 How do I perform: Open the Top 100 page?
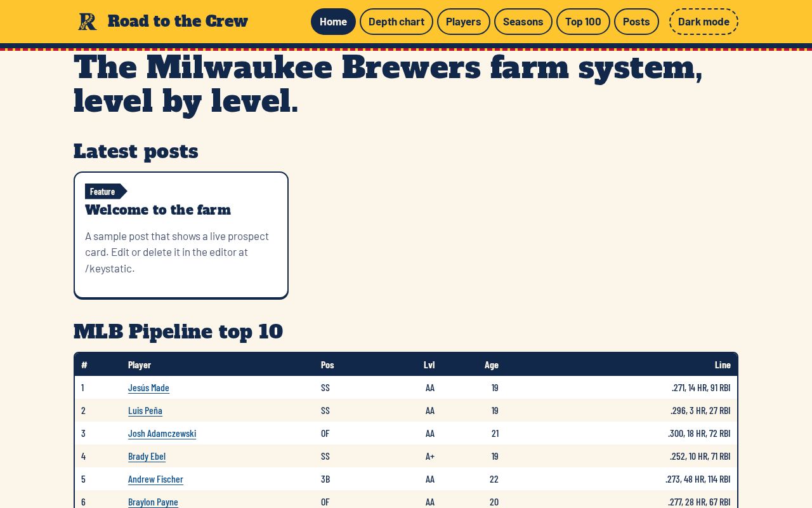click(583, 22)
